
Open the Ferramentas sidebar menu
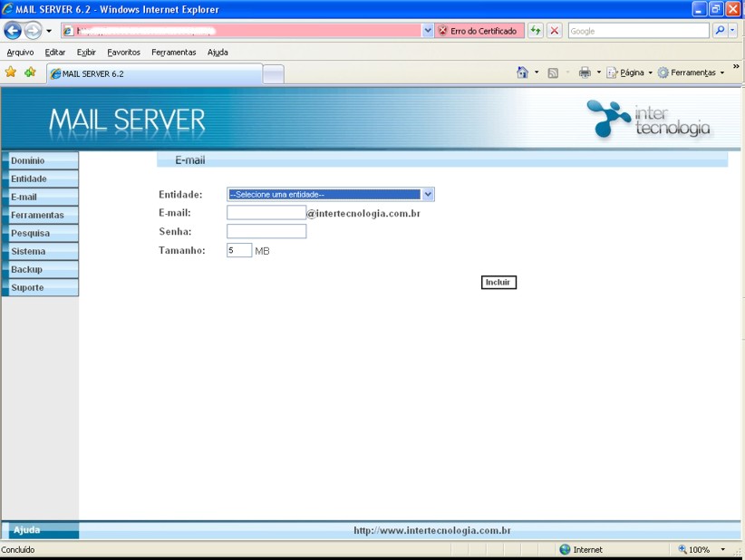41,215
